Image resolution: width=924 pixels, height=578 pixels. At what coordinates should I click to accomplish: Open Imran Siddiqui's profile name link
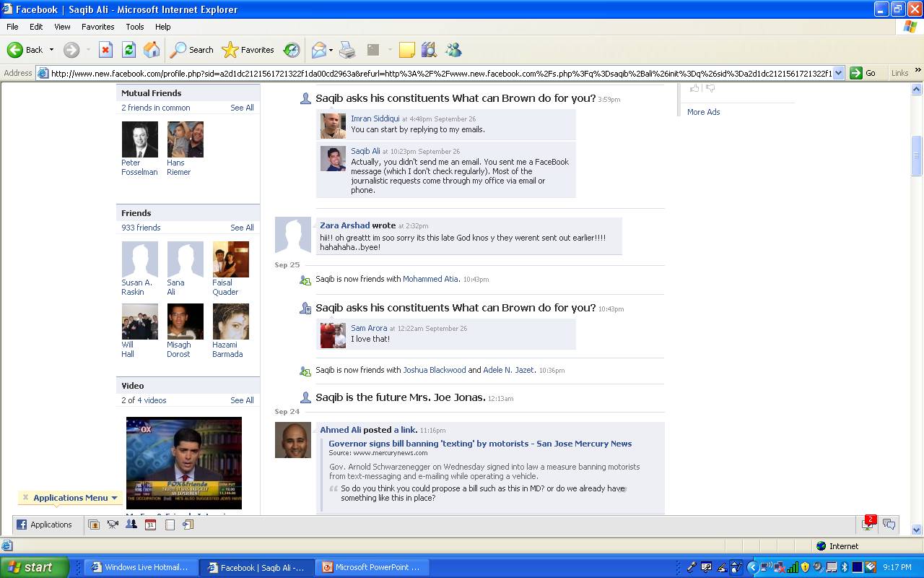375,118
